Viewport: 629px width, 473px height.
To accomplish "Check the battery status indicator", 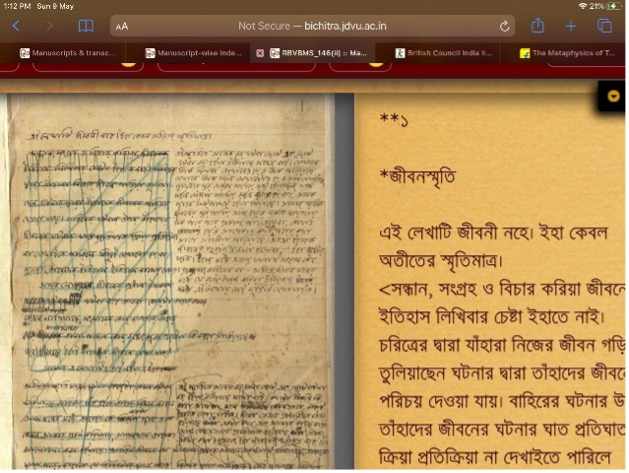I will click(x=612, y=6).
